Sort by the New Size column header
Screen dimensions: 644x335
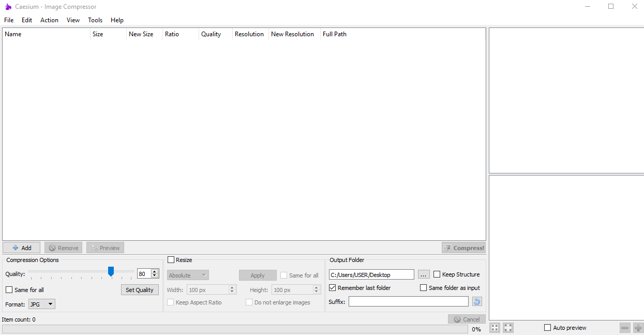click(144, 34)
